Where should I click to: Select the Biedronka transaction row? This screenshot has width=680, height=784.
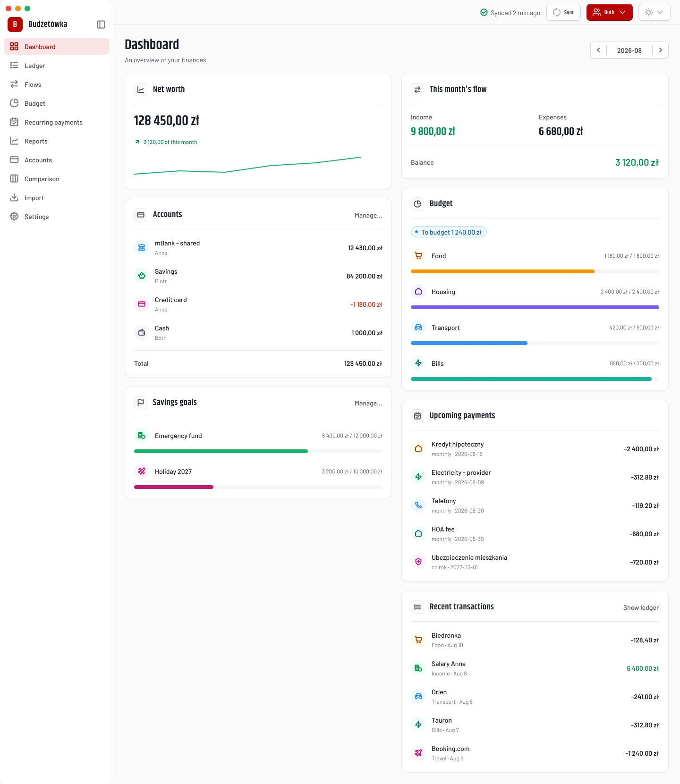pyautogui.click(x=535, y=640)
